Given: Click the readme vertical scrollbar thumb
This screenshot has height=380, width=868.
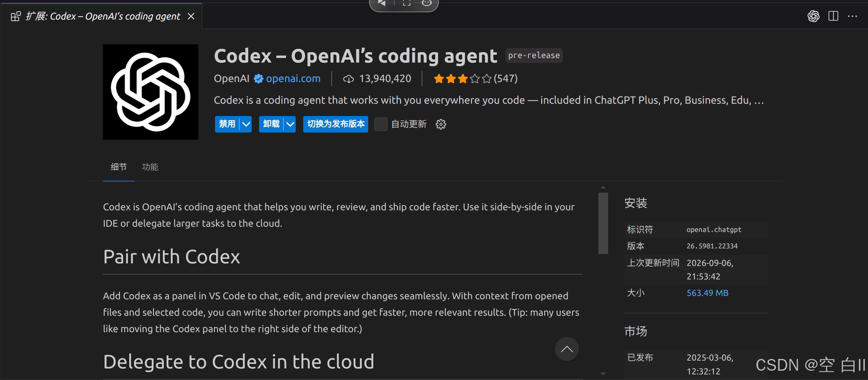Looking at the screenshot, I should tap(603, 223).
